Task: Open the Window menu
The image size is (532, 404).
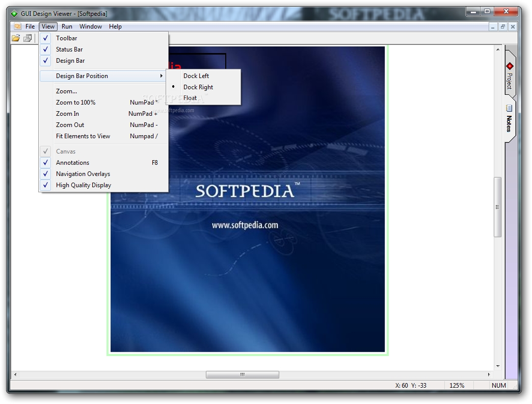Action: pos(91,26)
